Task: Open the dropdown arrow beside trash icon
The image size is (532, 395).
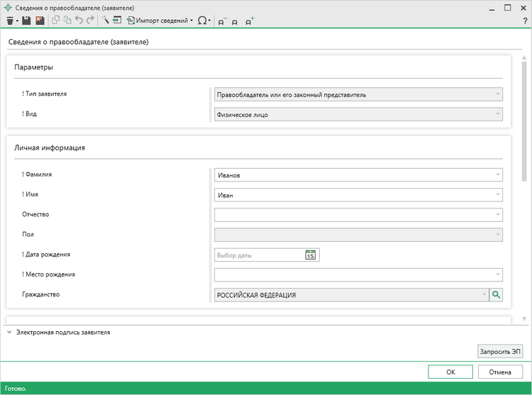Action: [x=17, y=21]
